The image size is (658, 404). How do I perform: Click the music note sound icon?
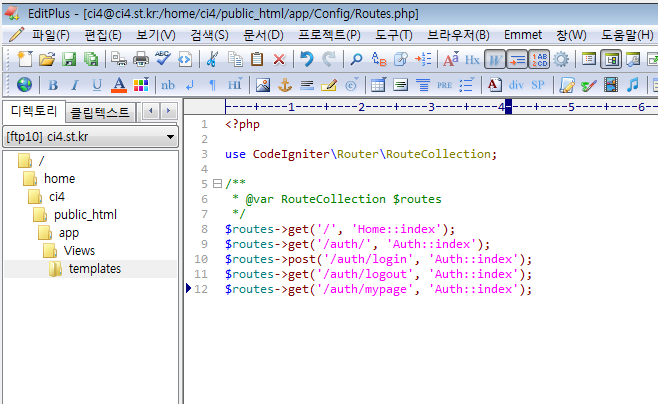(x=633, y=85)
